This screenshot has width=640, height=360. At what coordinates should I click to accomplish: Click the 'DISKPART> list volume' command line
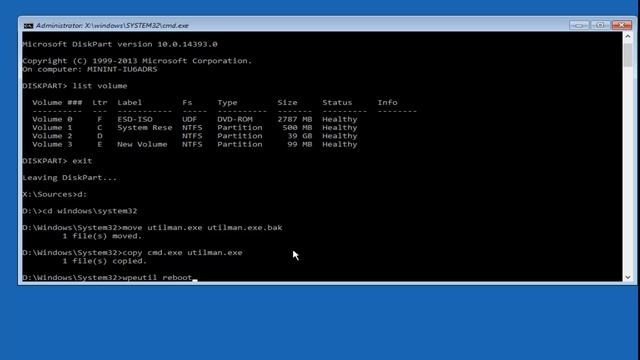coord(75,86)
